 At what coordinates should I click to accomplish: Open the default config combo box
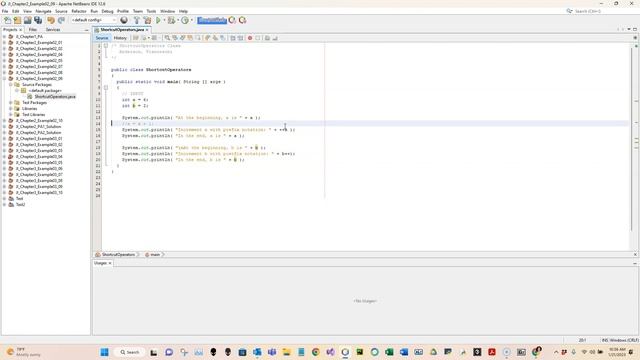click(93, 20)
